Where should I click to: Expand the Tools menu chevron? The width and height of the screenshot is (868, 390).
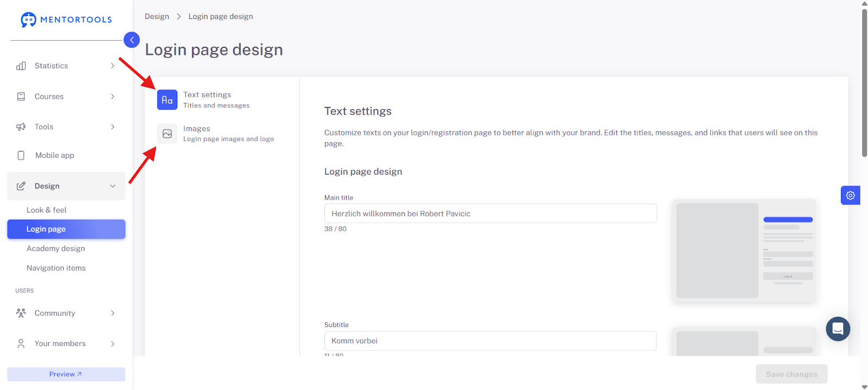[113, 127]
